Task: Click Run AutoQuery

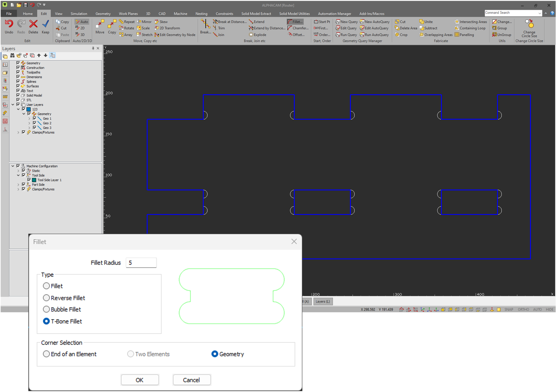Action: [x=374, y=35]
